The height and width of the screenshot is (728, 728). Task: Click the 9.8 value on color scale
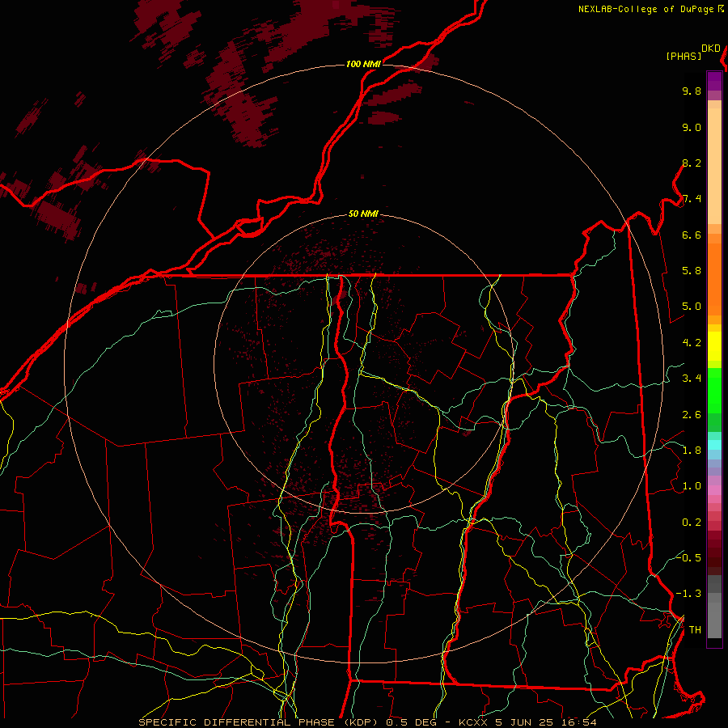(692, 91)
